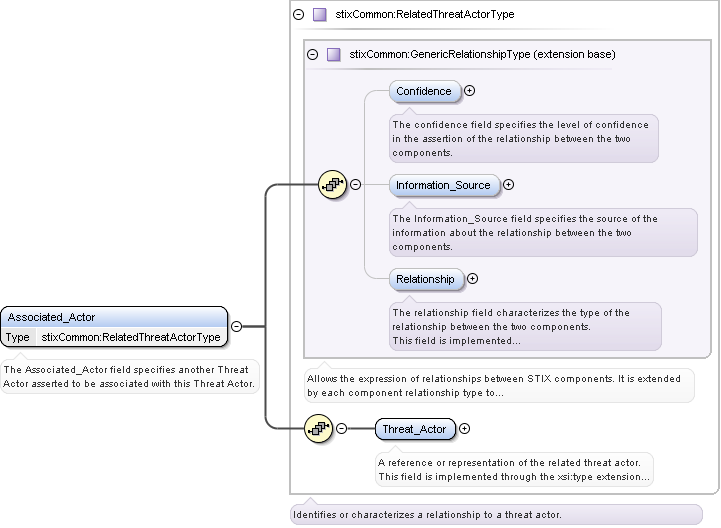Viewport: 721px width, 528px height.
Task: Expand the Confidence element
Action: coord(470,91)
